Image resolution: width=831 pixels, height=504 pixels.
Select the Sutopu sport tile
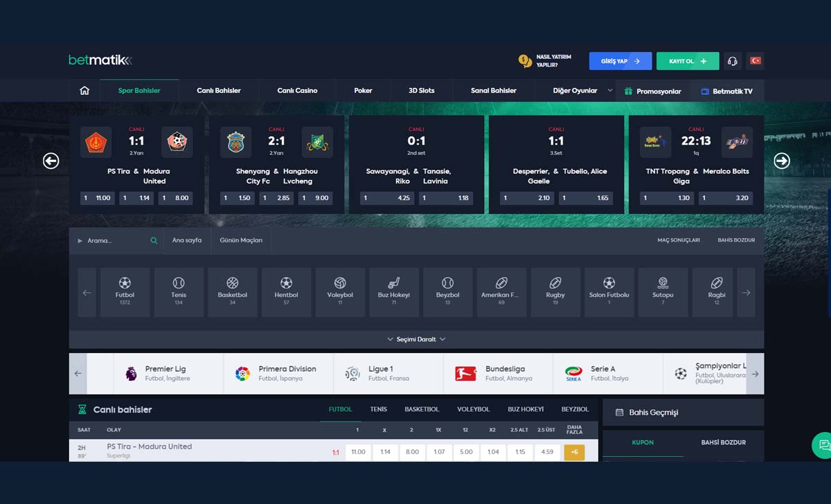coord(663,292)
